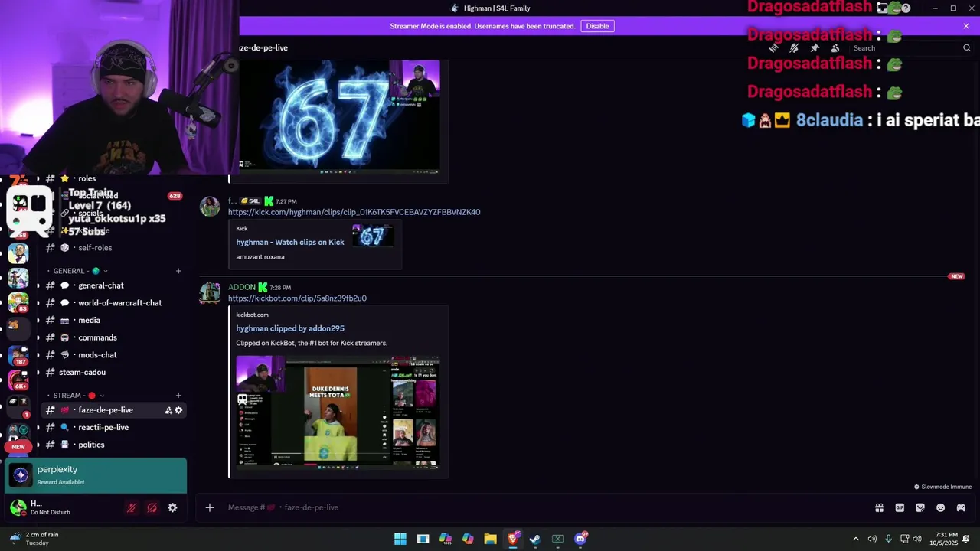Open the gift icon in message bar
Image resolution: width=980 pixels, height=551 pixels.
[x=879, y=507]
